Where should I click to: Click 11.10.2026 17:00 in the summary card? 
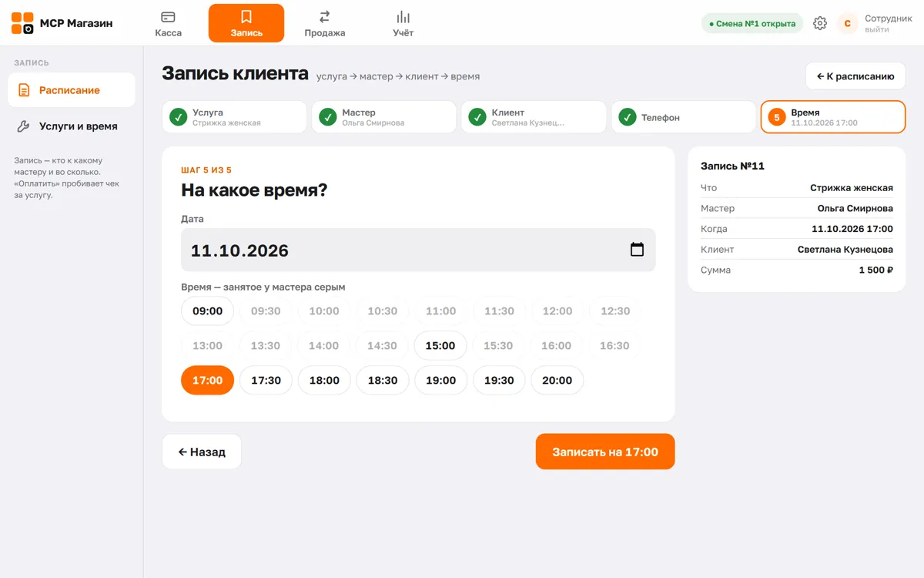pyautogui.click(x=852, y=229)
